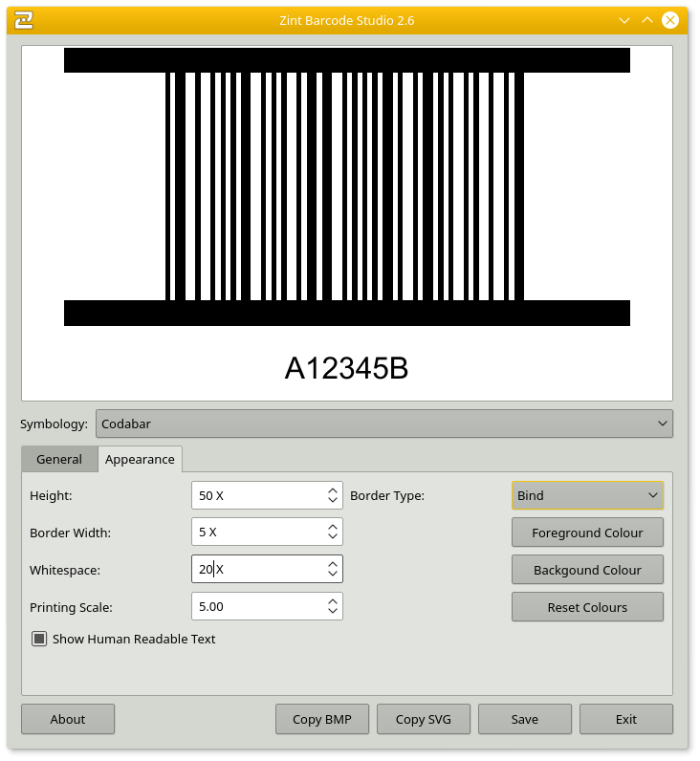700x761 pixels.
Task: Increase the Whitespace value
Action: click(333, 564)
